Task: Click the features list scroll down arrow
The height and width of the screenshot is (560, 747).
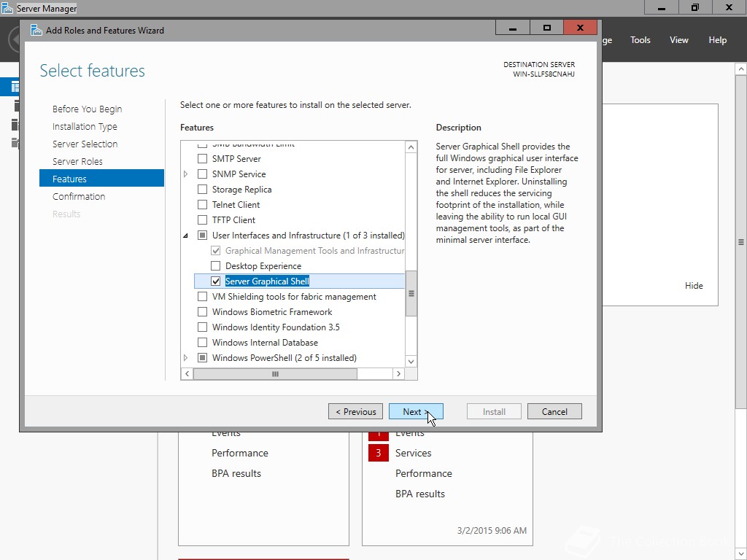Action: pyautogui.click(x=411, y=362)
